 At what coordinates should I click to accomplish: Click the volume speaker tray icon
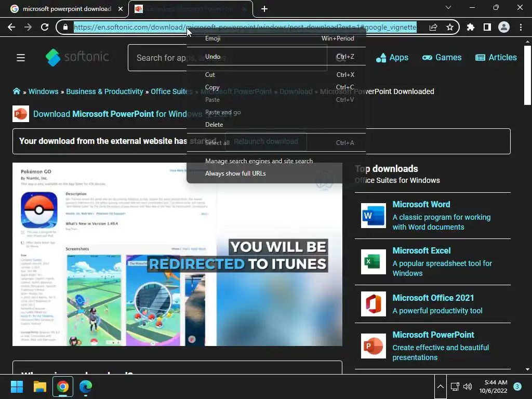pos(468,387)
